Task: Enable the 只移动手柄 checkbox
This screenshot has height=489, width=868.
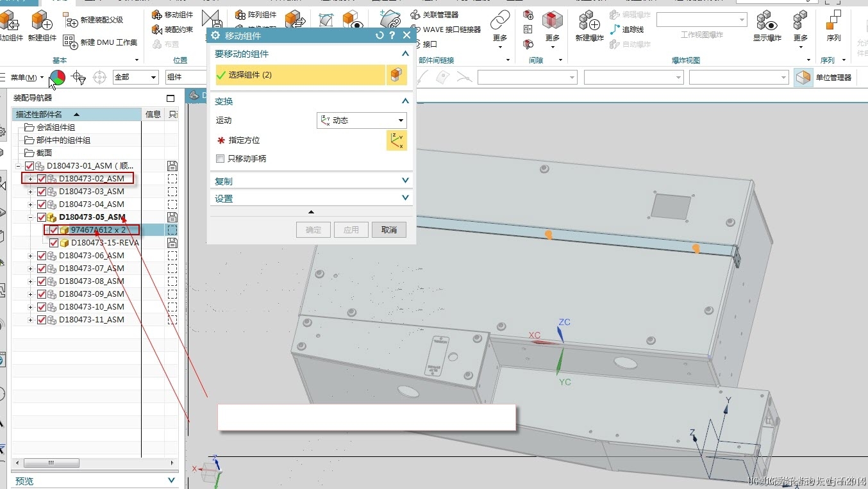Action: pos(221,158)
